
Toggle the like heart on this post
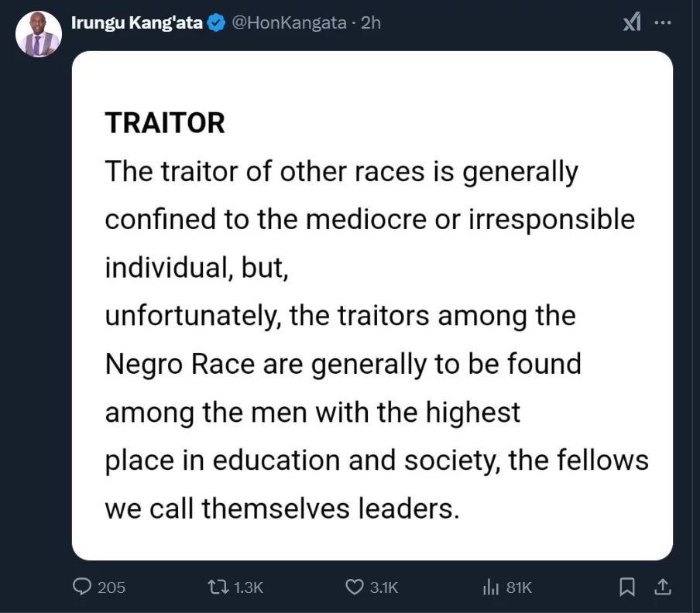pos(354,587)
